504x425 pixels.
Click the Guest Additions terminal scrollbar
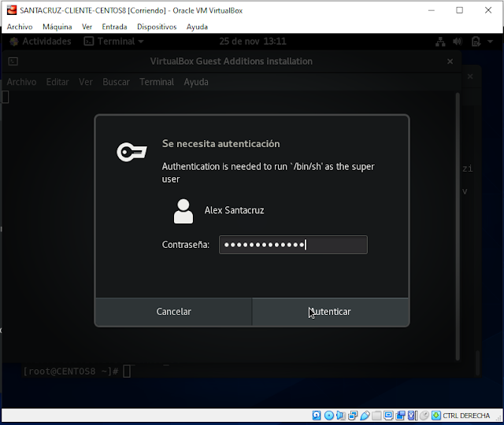click(458, 227)
